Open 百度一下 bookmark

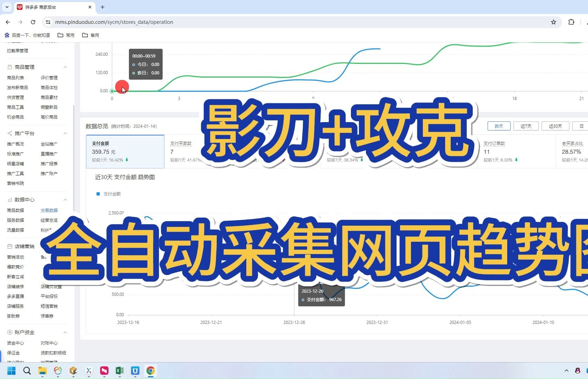click(x=27, y=35)
